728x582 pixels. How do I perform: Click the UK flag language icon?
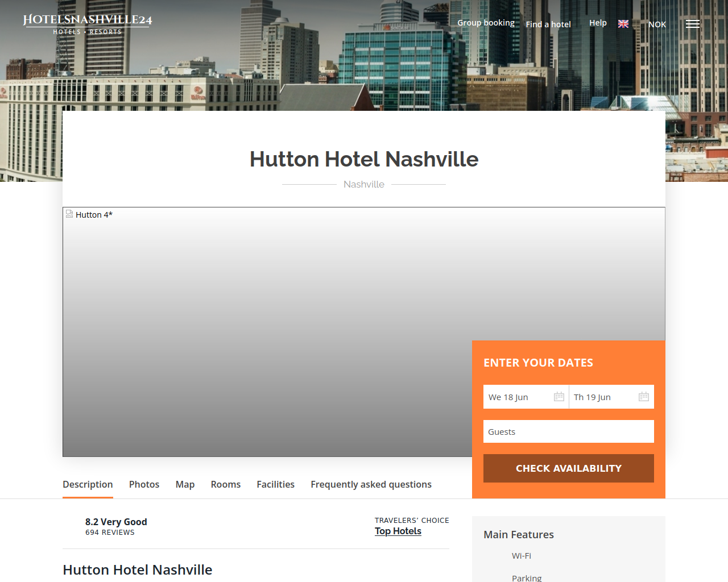pyautogui.click(x=623, y=24)
